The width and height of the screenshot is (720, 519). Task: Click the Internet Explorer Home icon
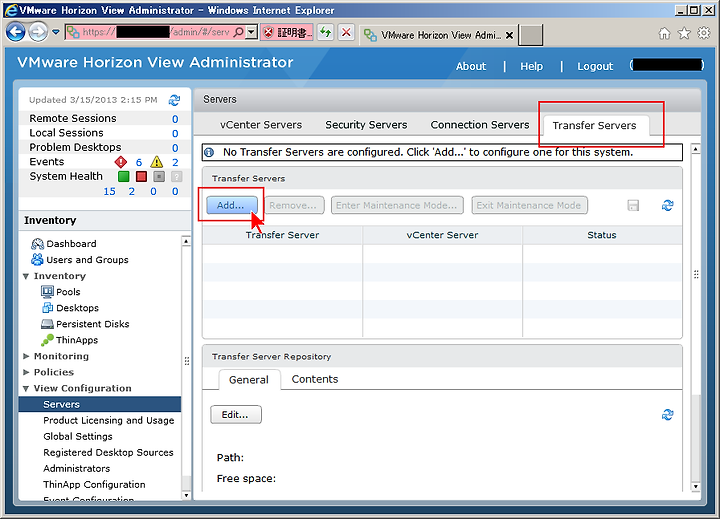(664, 33)
